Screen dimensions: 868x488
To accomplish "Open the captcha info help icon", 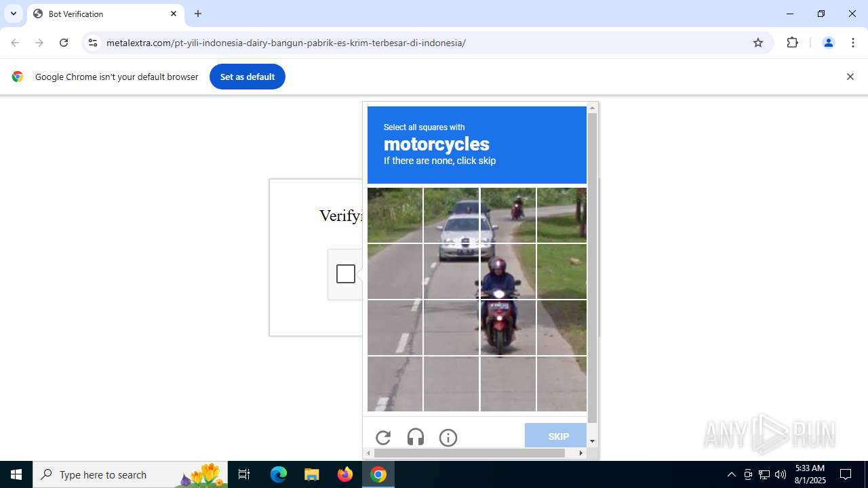I will pos(448,437).
